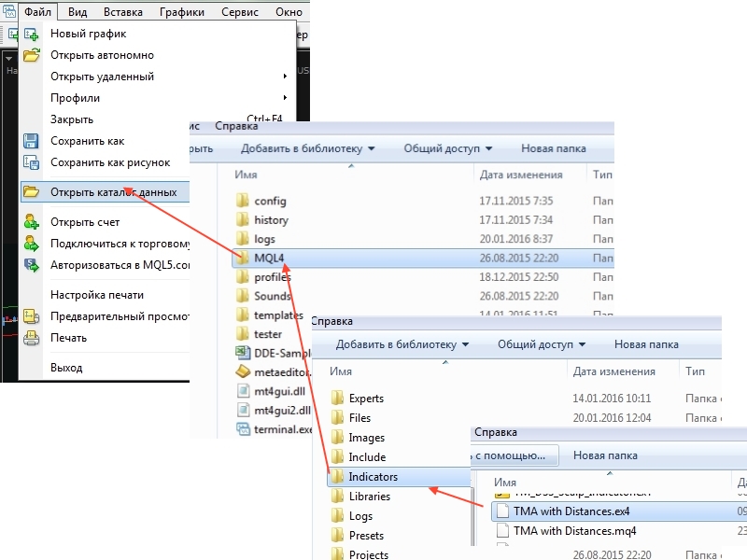The height and width of the screenshot is (560, 747).
Task: Sort by Тип column in MQL4 explorer
Action: click(695, 371)
